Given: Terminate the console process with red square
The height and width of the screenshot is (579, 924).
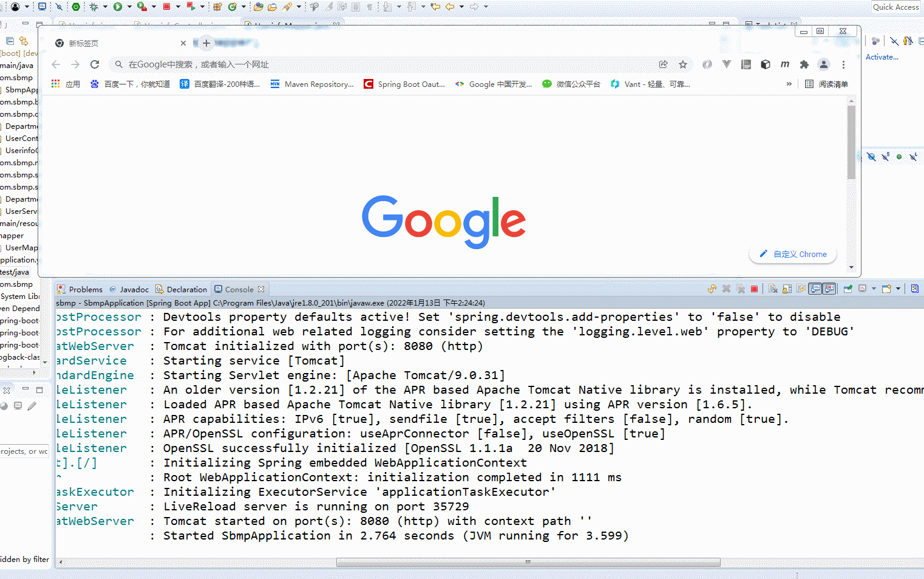Looking at the screenshot, I should (754, 289).
